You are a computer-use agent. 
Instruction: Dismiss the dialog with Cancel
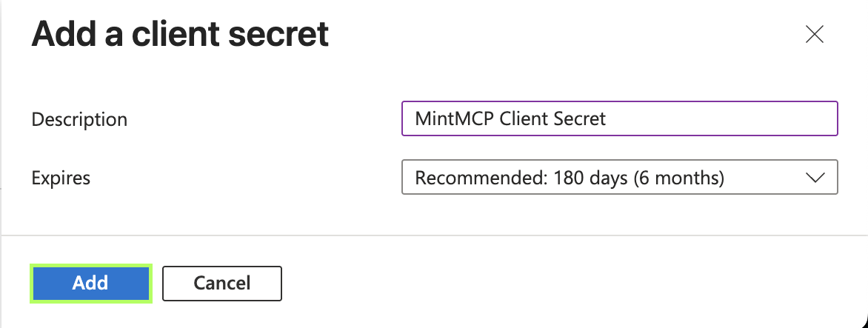coord(222,283)
